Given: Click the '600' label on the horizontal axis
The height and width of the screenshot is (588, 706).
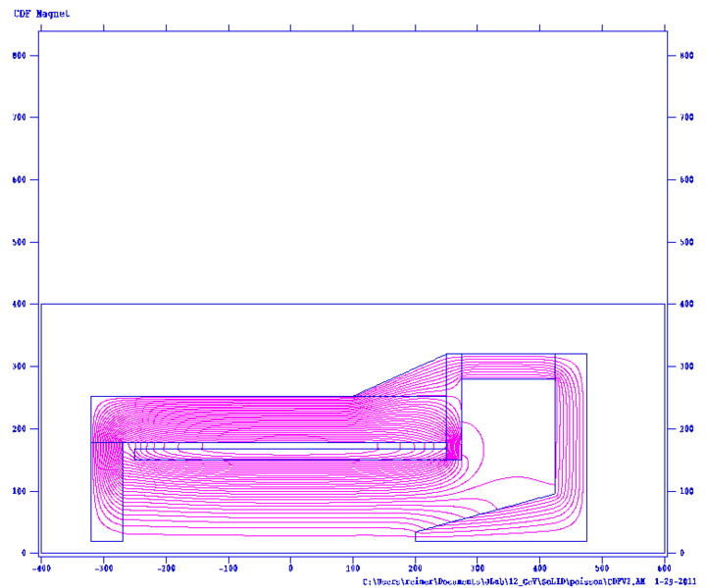Looking at the screenshot, I should pos(665,568).
